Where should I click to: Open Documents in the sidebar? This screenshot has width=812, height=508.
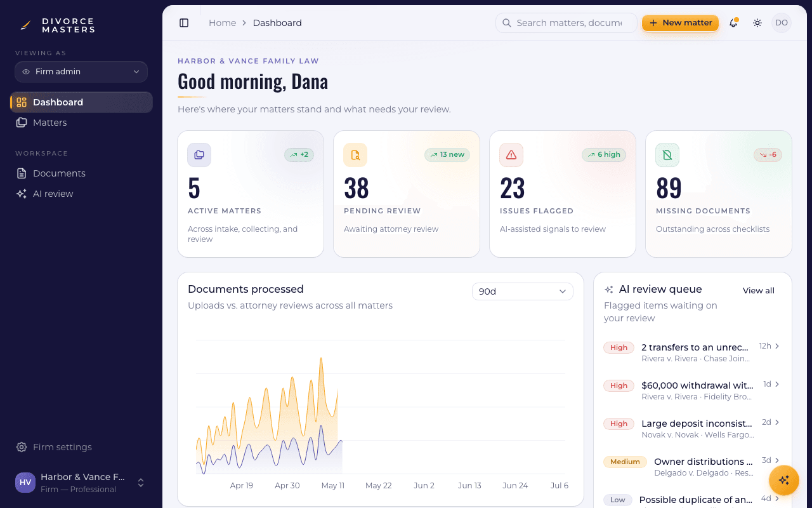point(81,173)
